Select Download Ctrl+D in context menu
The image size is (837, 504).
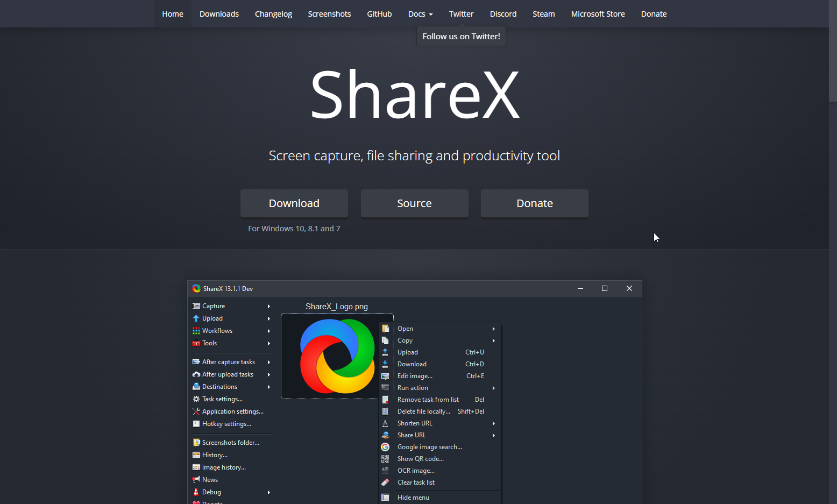point(440,364)
